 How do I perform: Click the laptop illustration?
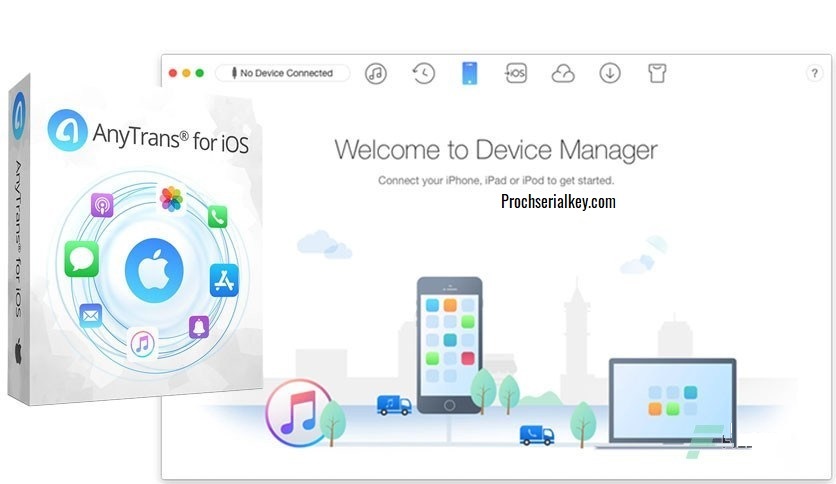click(673, 403)
